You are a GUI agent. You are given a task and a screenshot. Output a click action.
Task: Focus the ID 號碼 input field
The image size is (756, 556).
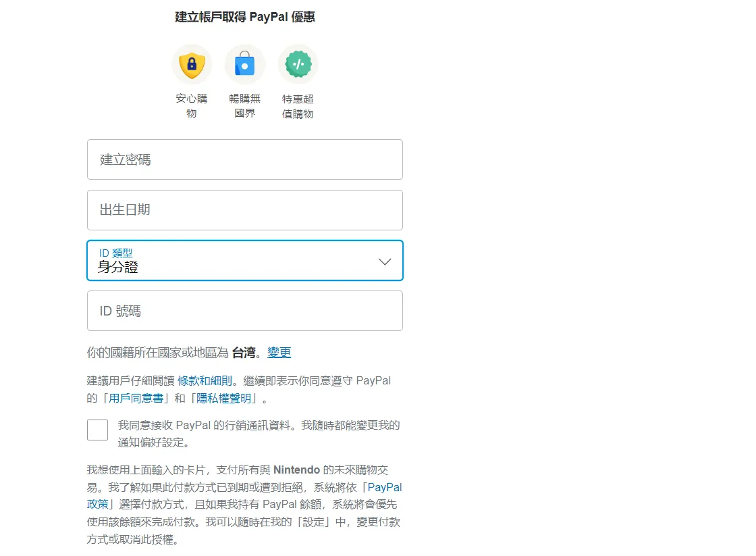245,311
